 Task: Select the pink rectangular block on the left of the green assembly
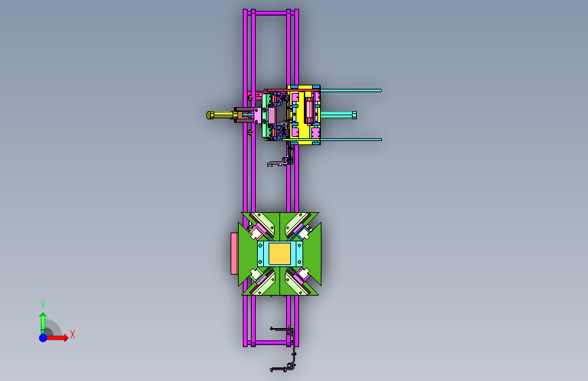coord(234,254)
